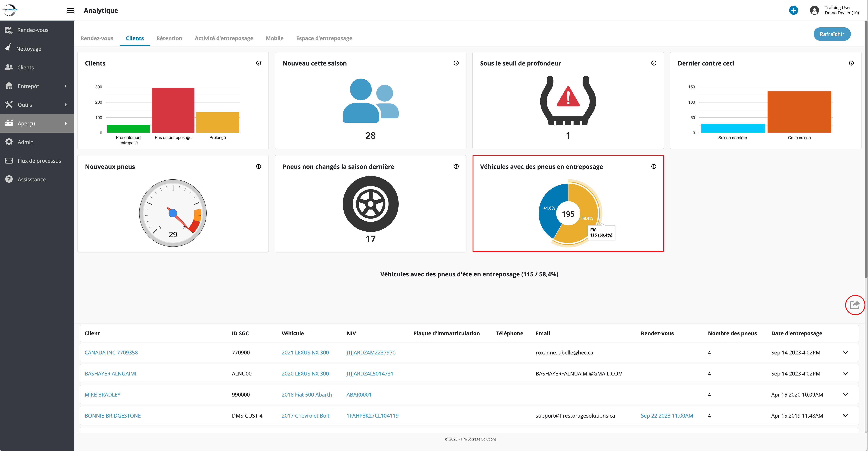
Task: Open Nettoyage from sidebar
Action: 29,49
